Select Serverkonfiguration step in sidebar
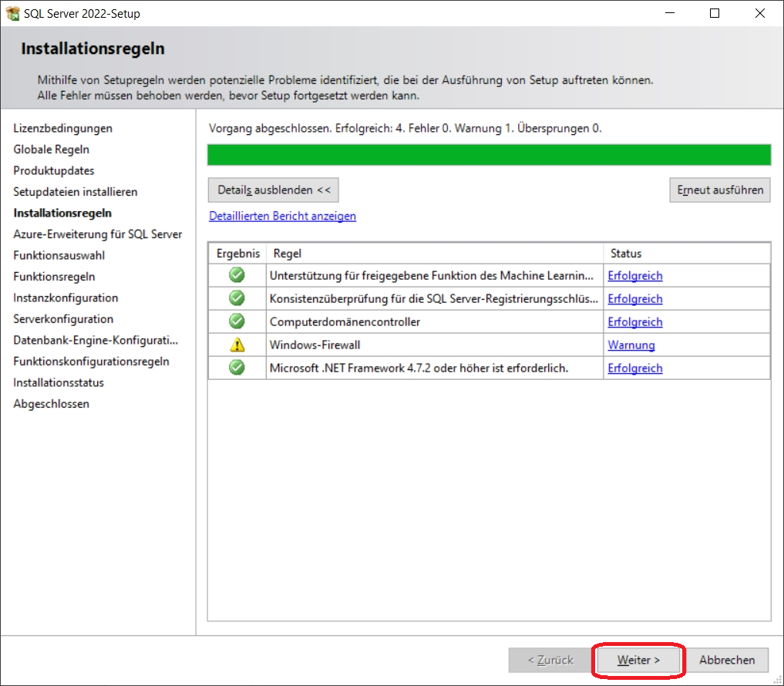The image size is (784, 686). tap(63, 319)
